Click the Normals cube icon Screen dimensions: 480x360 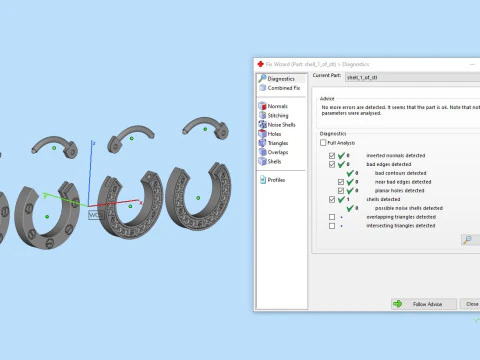click(x=262, y=106)
